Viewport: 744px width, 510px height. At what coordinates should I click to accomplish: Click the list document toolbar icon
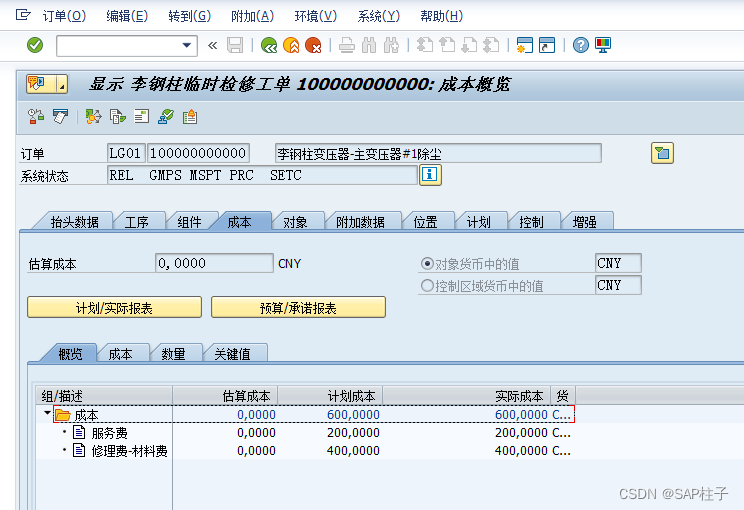click(x=141, y=116)
